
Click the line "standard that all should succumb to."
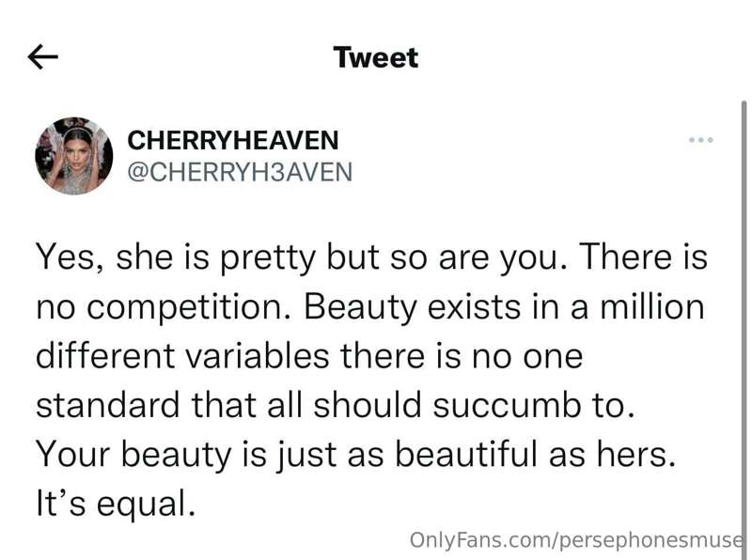point(336,405)
